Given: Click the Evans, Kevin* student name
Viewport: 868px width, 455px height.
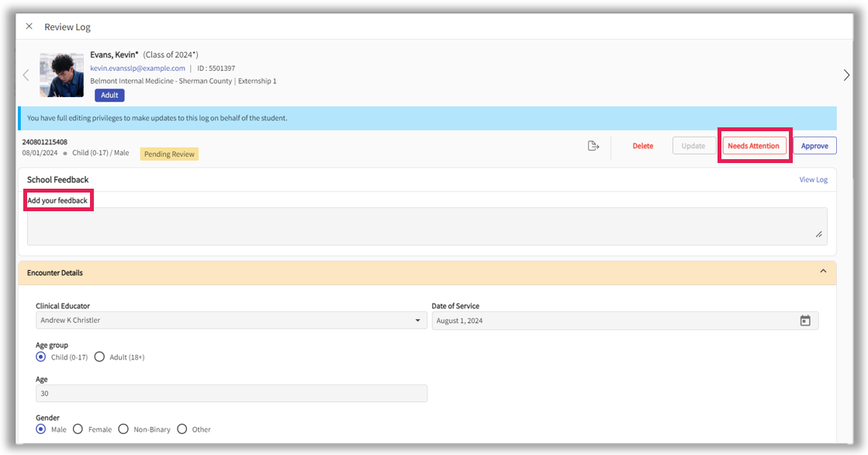Looking at the screenshot, I should click(x=115, y=54).
